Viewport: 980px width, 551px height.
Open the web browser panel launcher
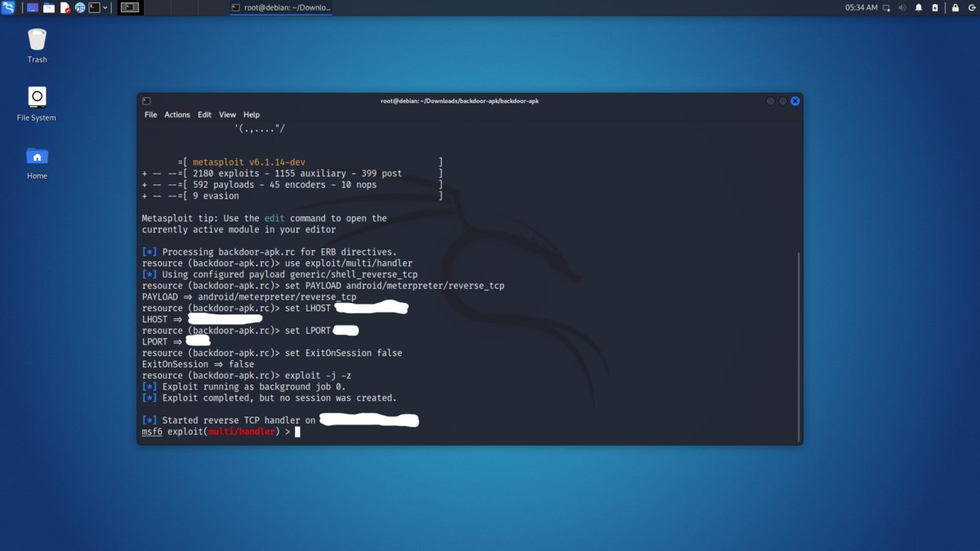[80, 7]
